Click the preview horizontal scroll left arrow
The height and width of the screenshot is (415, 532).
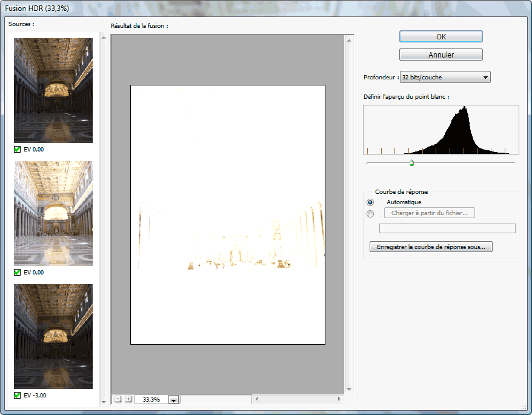point(257,399)
